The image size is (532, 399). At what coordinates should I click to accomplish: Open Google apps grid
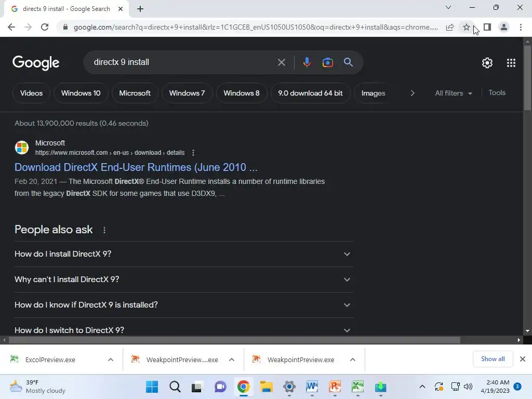(511, 63)
